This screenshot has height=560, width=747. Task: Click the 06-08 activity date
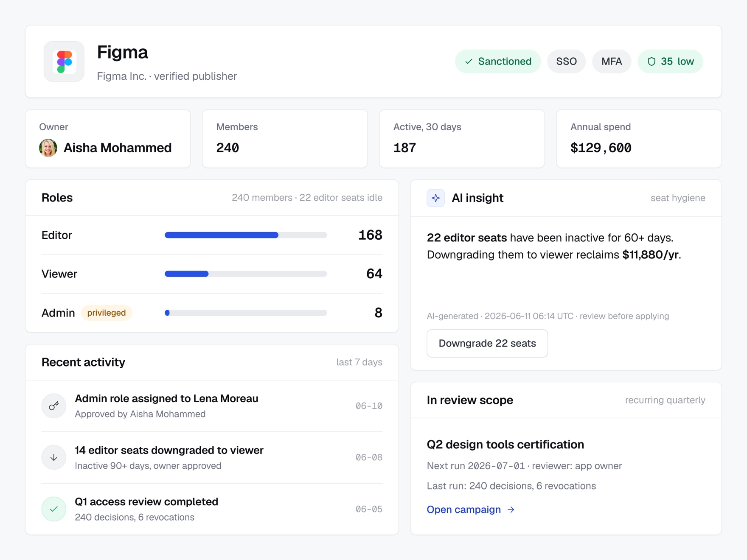369,457
